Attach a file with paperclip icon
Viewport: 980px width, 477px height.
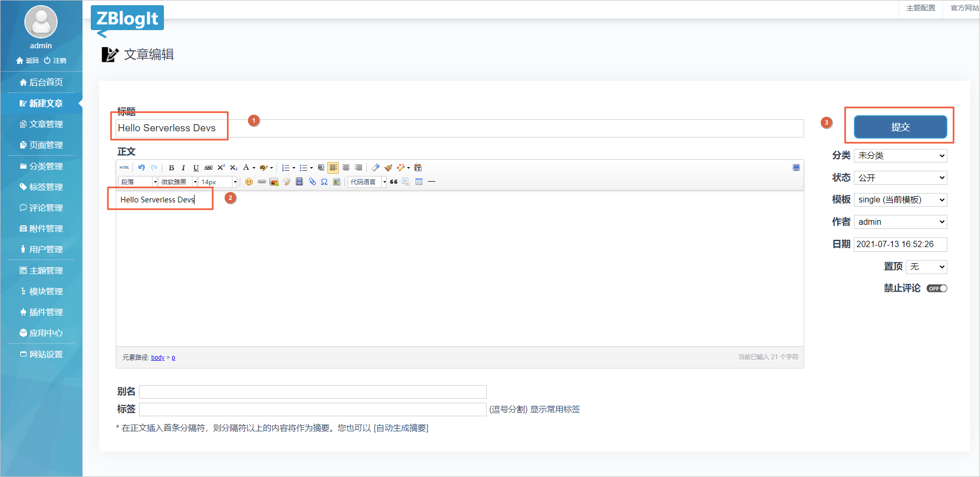(312, 182)
